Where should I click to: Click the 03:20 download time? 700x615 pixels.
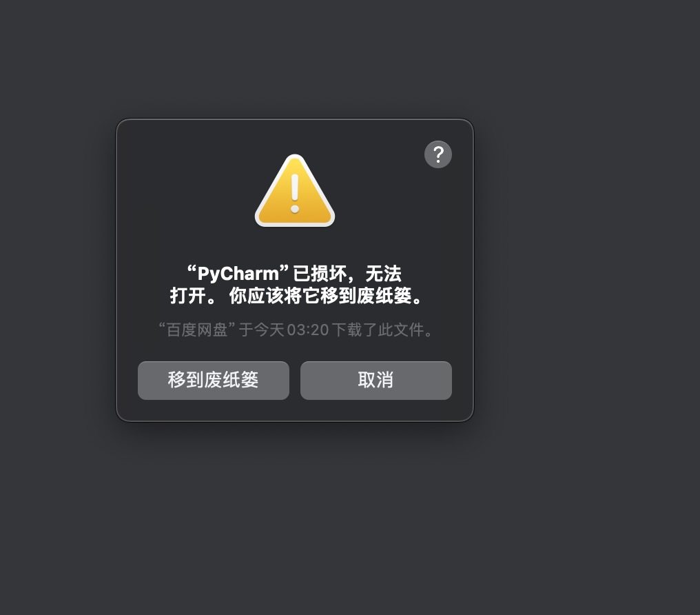pos(307,330)
